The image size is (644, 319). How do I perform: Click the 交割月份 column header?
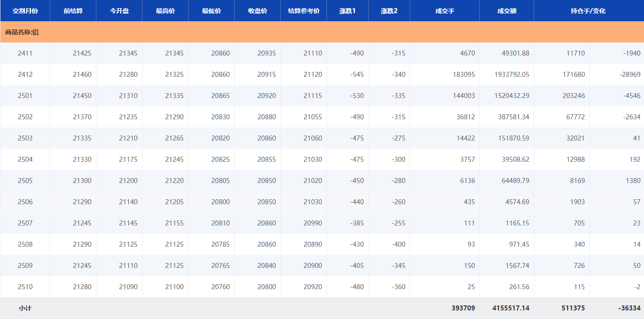(x=25, y=11)
